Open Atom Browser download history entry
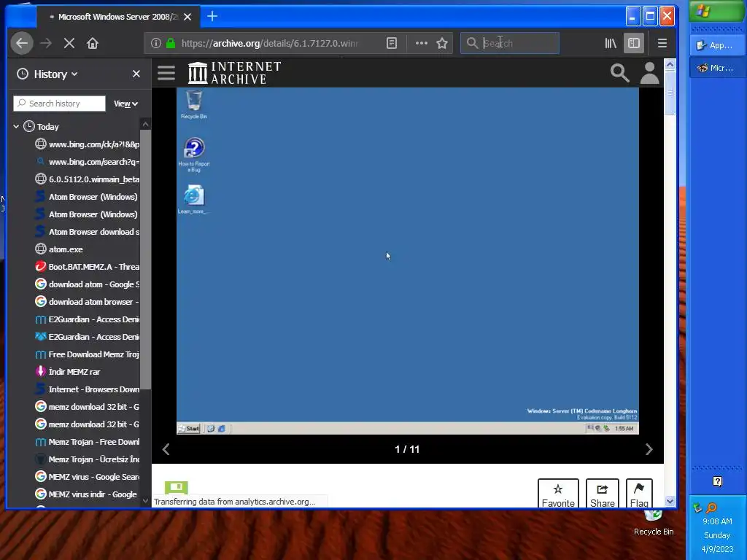 (x=88, y=232)
